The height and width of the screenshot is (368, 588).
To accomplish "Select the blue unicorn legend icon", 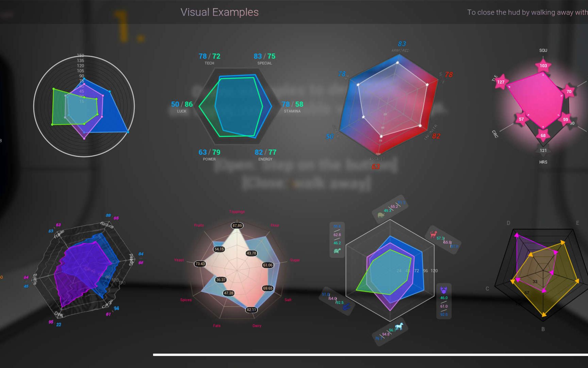I will point(398,326).
